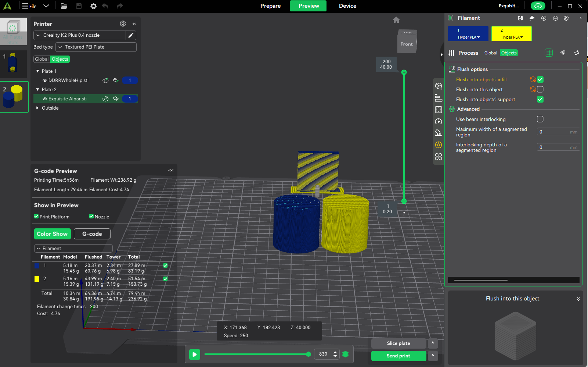Uncheck Flush into objects' infill
Viewport: 588px width, 367px height.
[540, 79]
